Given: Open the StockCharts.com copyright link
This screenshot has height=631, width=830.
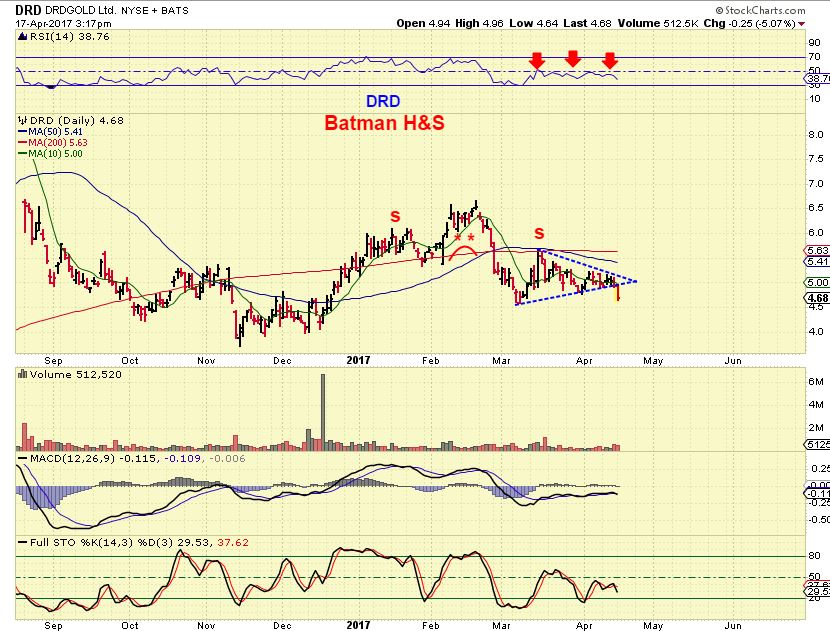Looking at the screenshot, I should (x=760, y=10).
